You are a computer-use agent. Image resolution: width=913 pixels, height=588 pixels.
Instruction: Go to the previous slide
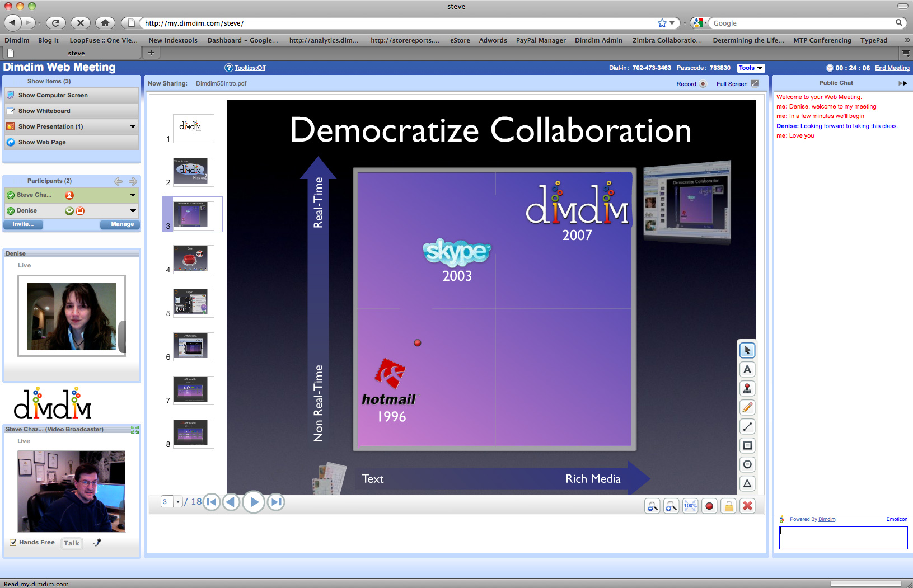pos(231,502)
